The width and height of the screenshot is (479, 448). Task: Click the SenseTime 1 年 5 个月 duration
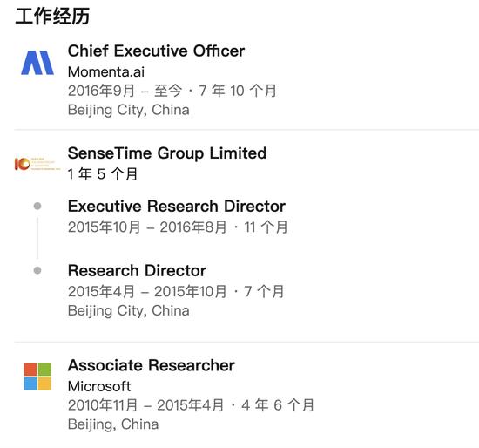(x=103, y=174)
